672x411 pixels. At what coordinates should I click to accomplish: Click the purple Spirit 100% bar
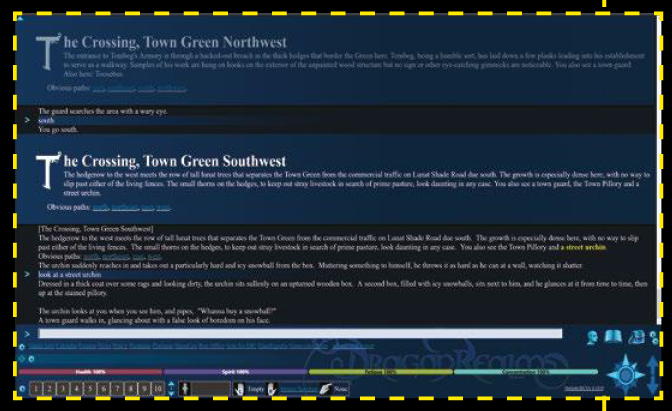(x=235, y=372)
